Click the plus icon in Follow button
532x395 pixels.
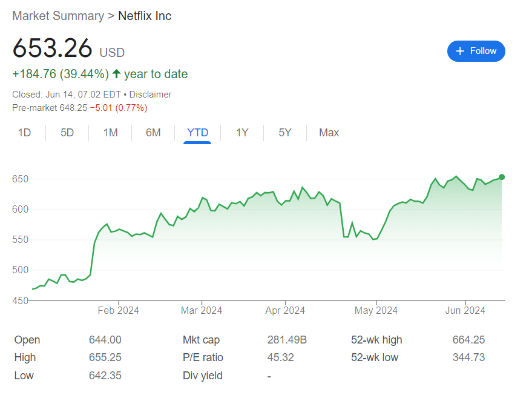[460, 51]
